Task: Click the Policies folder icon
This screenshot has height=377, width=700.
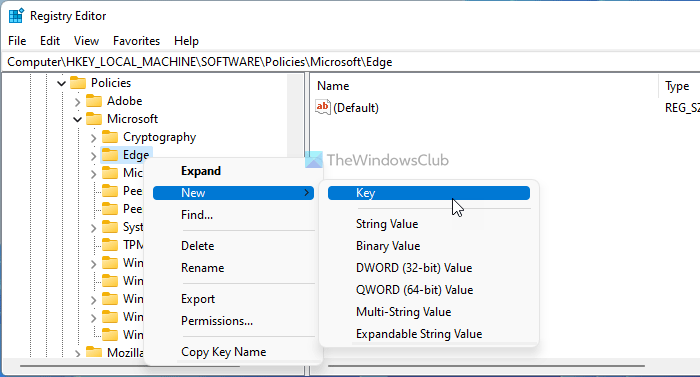Action: click(78, 83)
